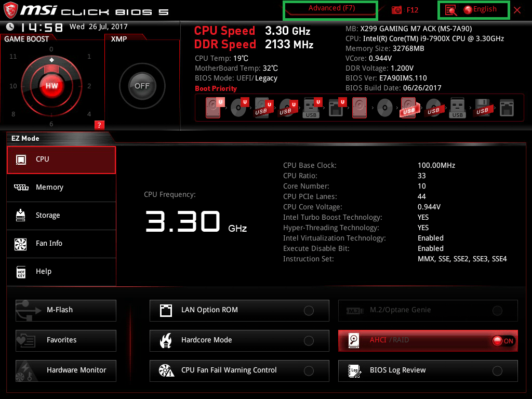
Task: Click the DDR Speed 2133 MHz reading
Action: pos(254,44)
